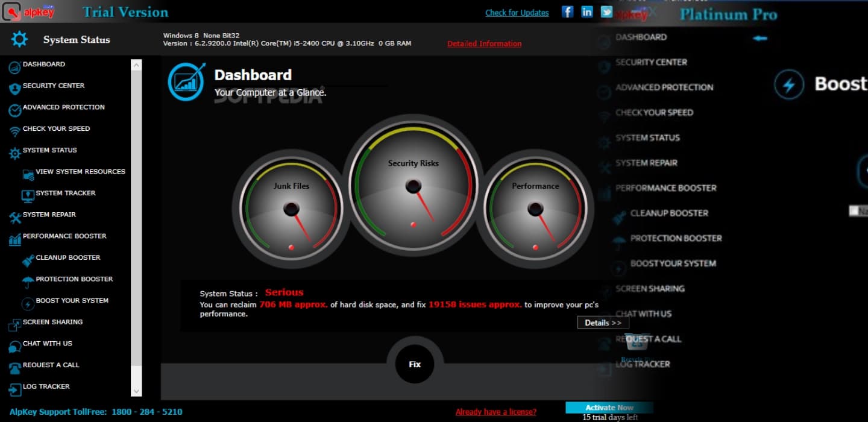Screen dimensions: 868x422
Task: Select SECURITY CENTER in Platinum Pro window
Action: [652, 62]
